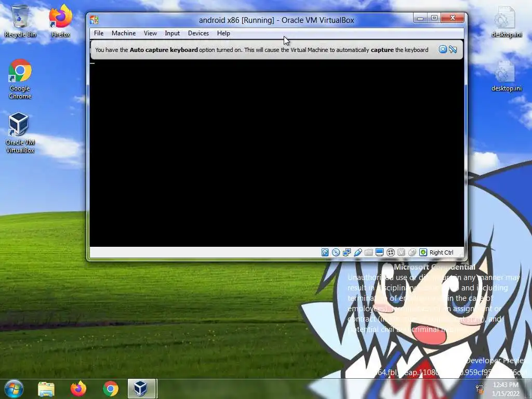Minimize the VirtualBox VM window
The height and width of the screenshot is (399, 532).
point(420,18)
